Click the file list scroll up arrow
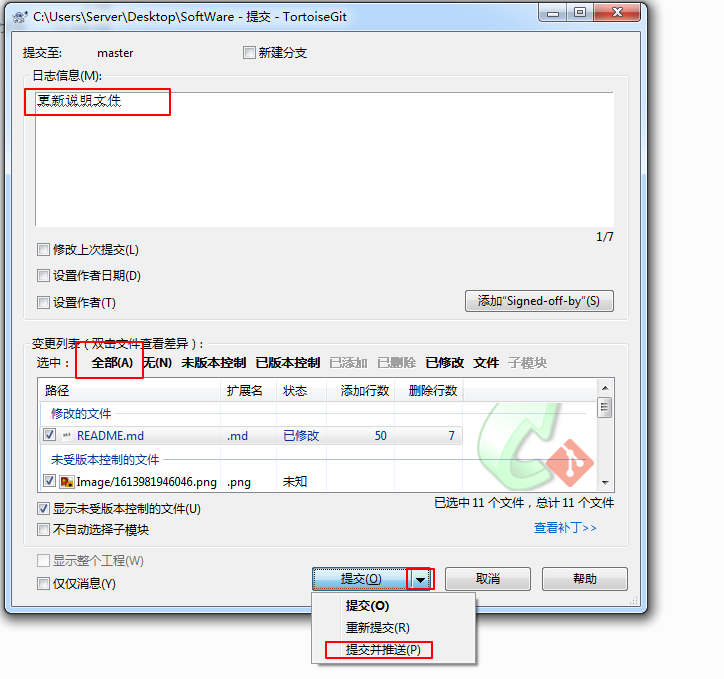Viewport: 724px width, 679px height. pyautogui.click(x=605, y=388)
